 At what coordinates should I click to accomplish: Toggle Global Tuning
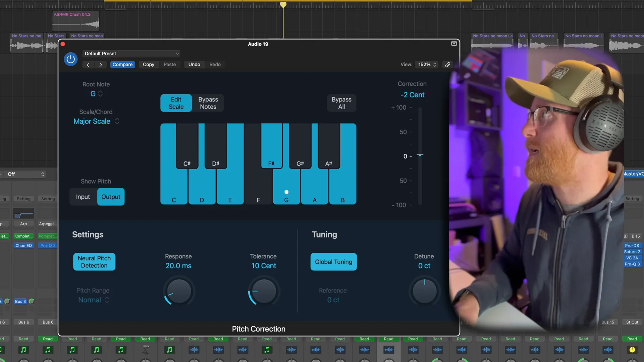pyautogui.click(x=333, y=262)
